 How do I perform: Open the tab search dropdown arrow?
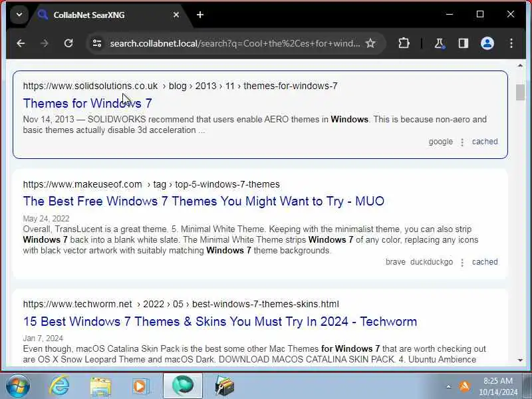(x=19, y=15)
